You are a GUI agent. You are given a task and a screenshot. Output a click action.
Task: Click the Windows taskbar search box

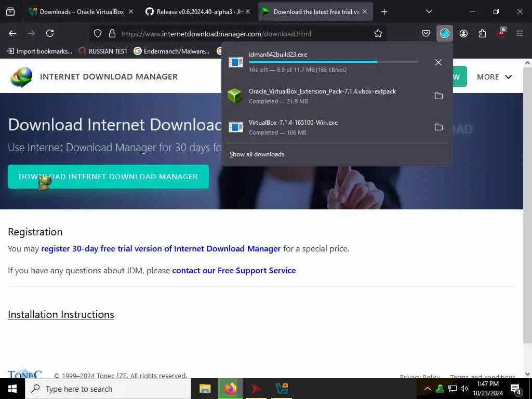pos(108,389)
